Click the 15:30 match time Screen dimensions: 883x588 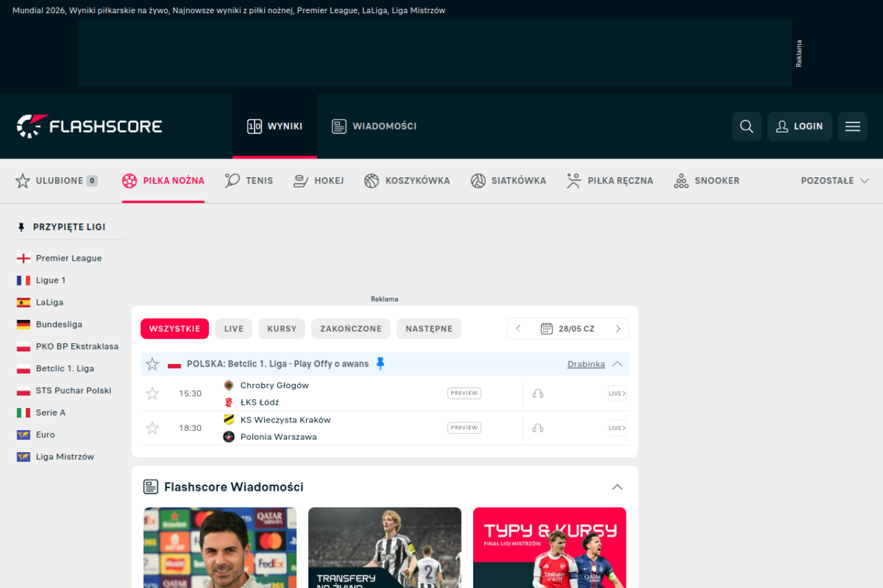190,394
